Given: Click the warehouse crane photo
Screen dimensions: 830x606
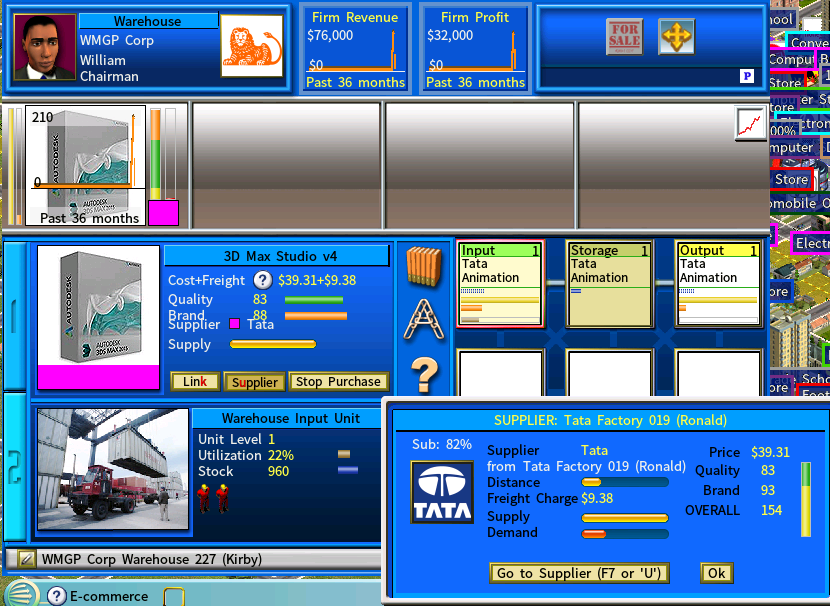Looking at the screenshot, I should (x=113, y=469).
